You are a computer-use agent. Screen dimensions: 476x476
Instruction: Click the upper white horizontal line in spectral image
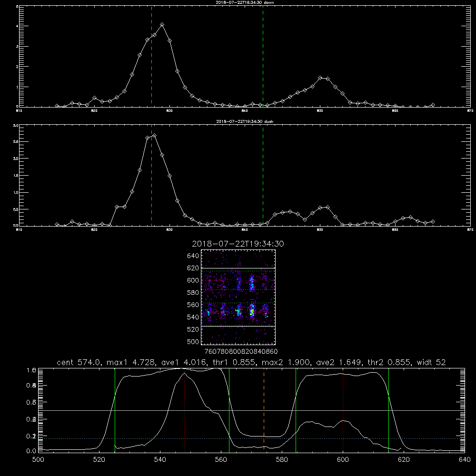pyautogui.click(x=238, y=268)
